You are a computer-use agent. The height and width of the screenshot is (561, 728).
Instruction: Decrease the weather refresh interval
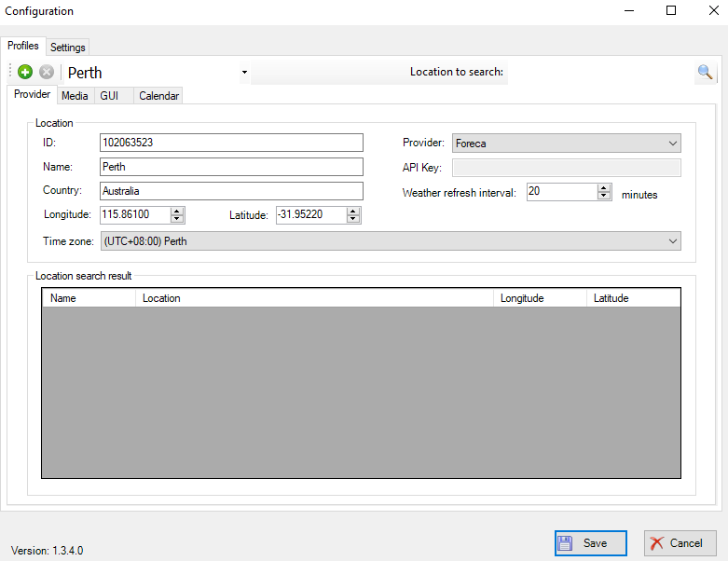pyautogui.click(x=604, y=196)
